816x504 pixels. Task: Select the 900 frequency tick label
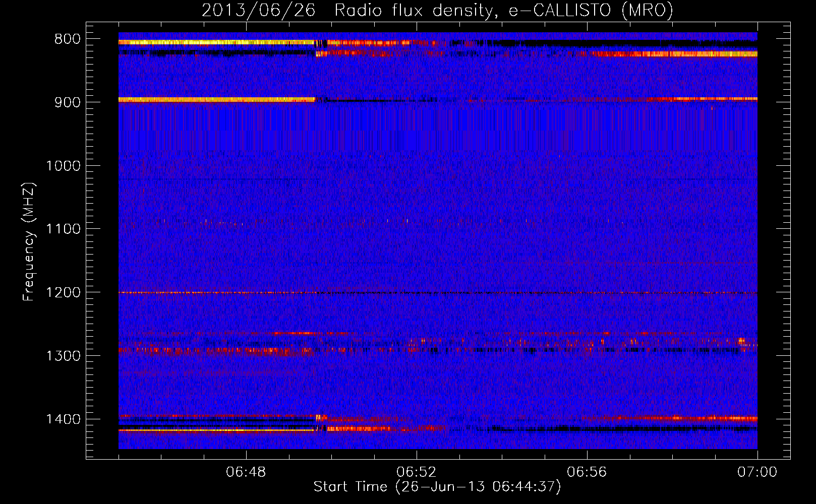68,102
